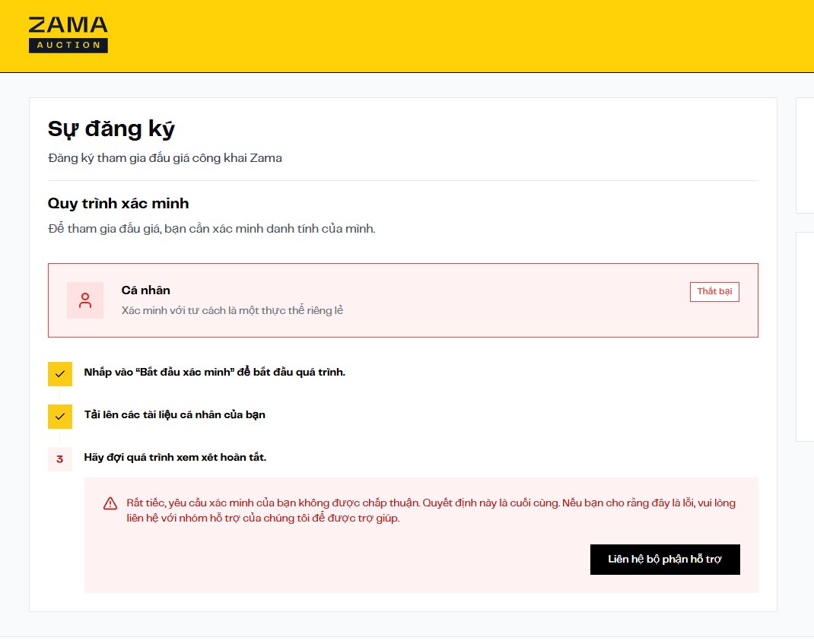Click step text "Nhấp vào Bắt đầu xác minh"
This screenshot has height=644, width=814.
coord(215,372)
